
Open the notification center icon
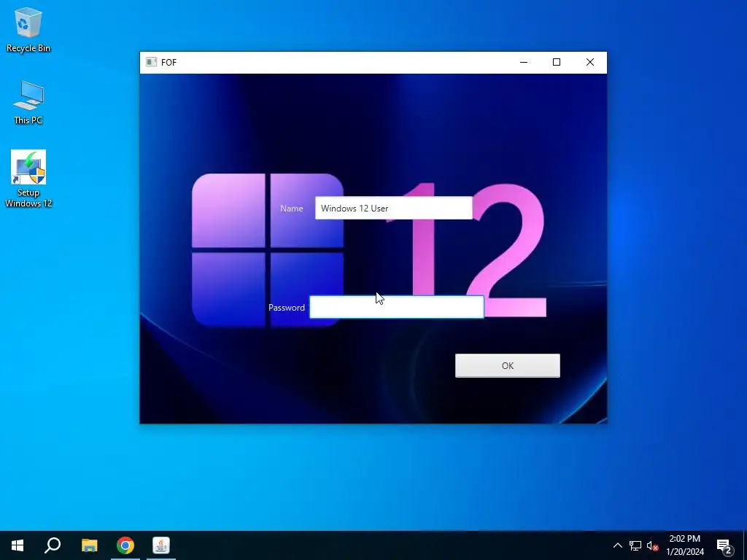(x=725, y=546)
